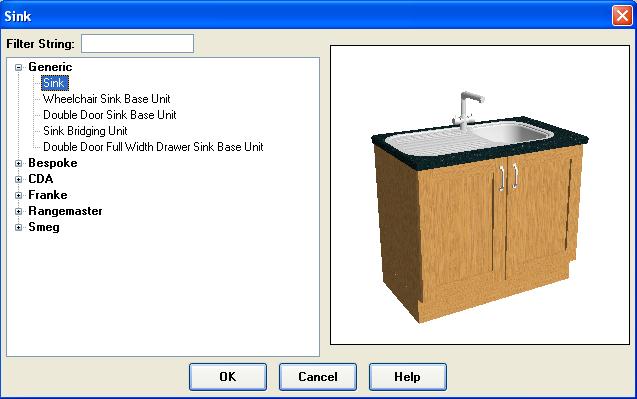Click the Rangemaster category label

[65, 211]
